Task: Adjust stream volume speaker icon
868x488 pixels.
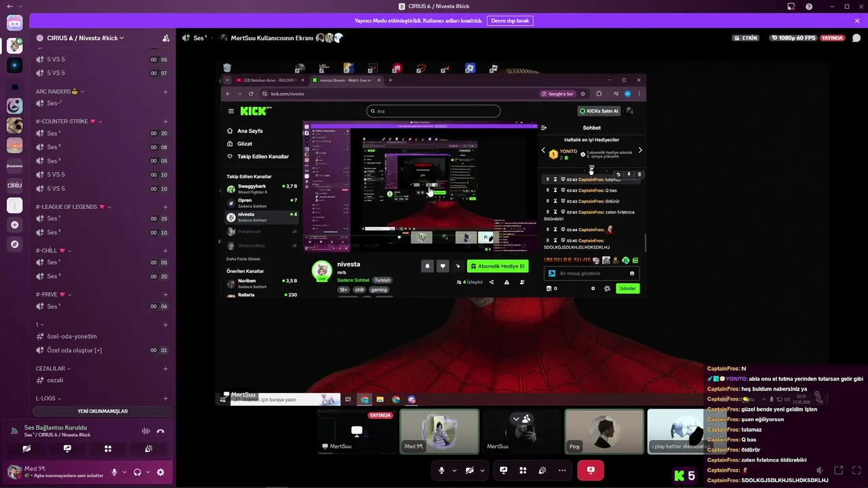Action: pos(820,470)
